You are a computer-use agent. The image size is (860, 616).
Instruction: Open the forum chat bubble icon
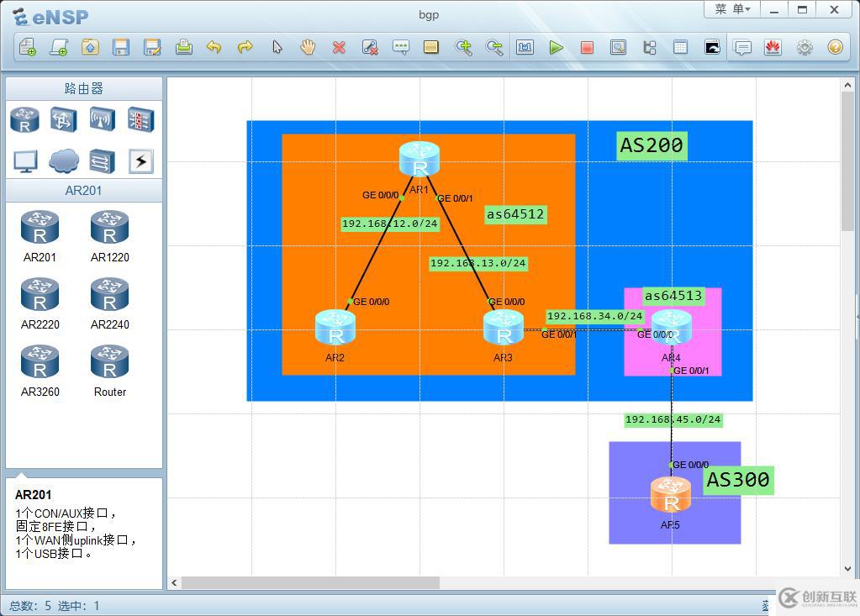[x=742, y=48]
